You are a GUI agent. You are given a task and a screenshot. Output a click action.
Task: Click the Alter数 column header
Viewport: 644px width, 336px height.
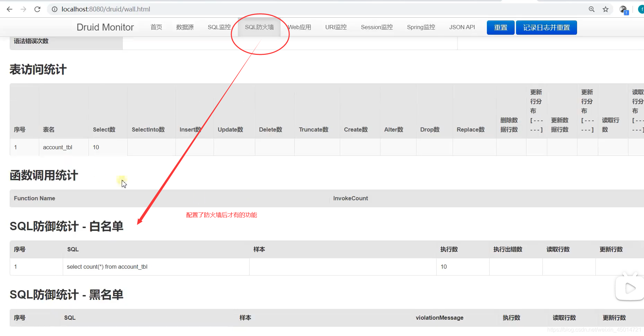(x=394, y=129)
